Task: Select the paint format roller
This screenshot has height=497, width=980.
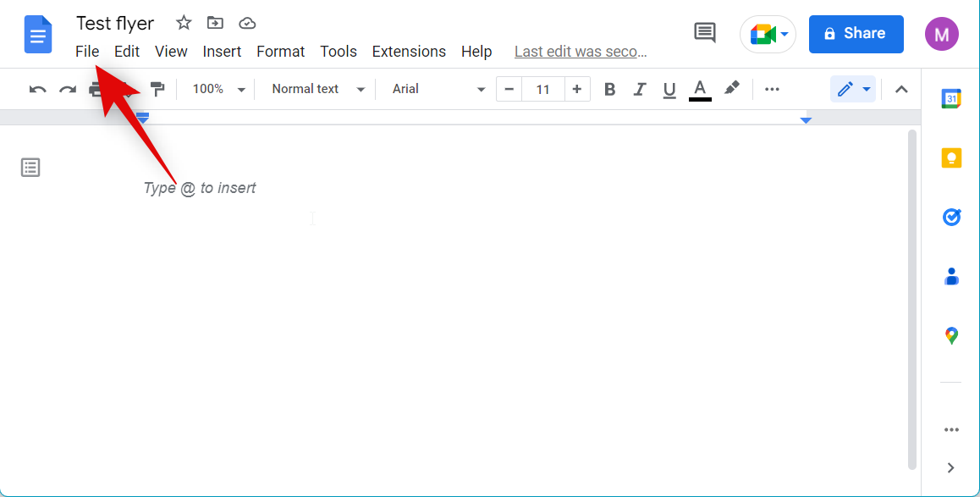Action: pyautogui.click(x=157, y=89)
